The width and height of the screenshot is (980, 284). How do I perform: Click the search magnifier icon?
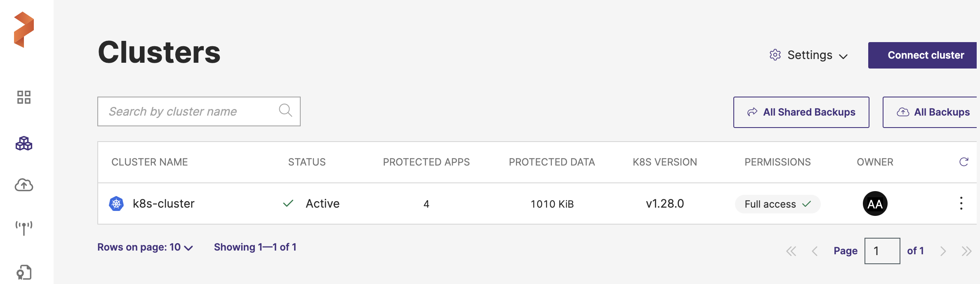[x=285, y=111]
